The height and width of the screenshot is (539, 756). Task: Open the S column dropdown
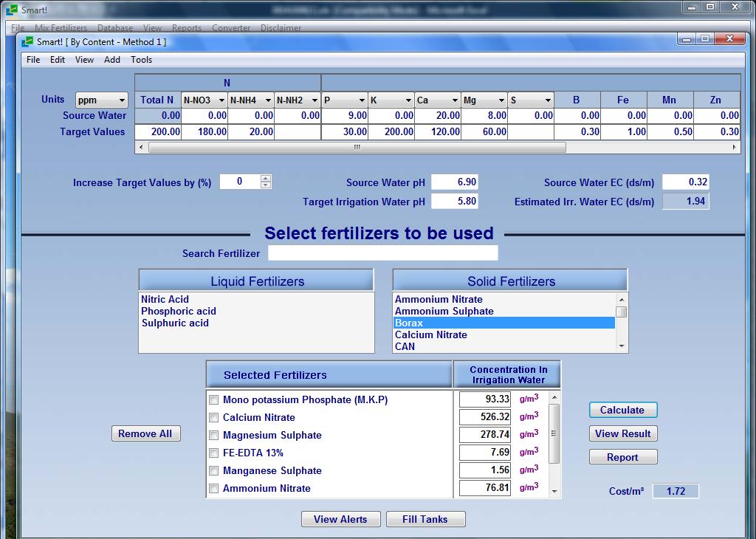click(x=548, y=100)
